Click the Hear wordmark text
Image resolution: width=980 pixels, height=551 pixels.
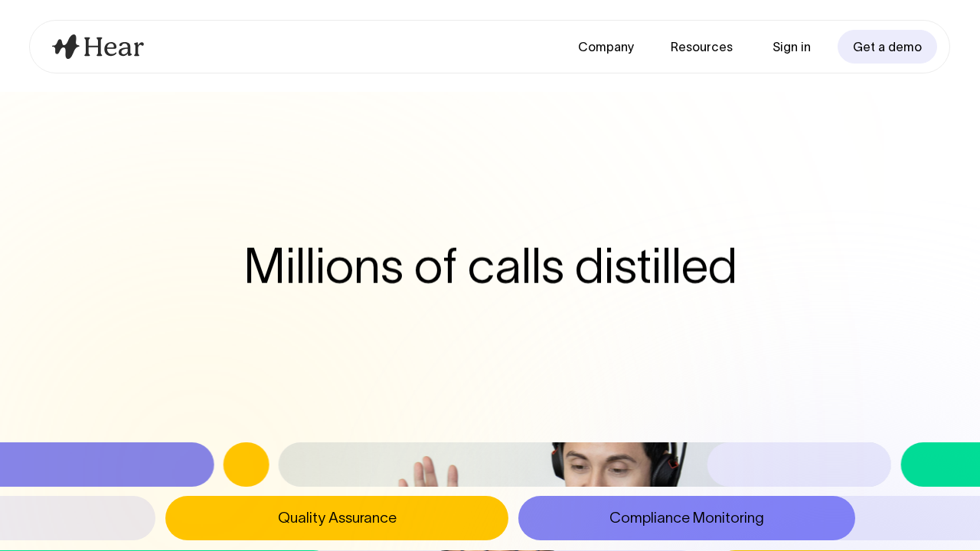(113, 47)
